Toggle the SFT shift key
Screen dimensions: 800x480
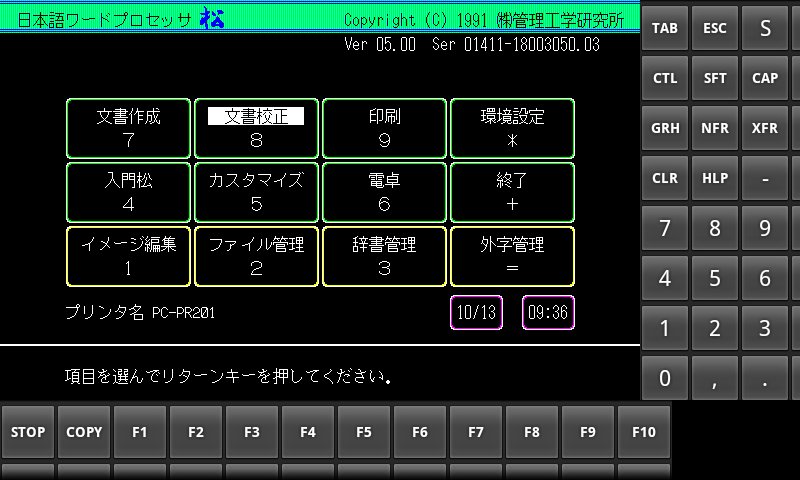715,78
